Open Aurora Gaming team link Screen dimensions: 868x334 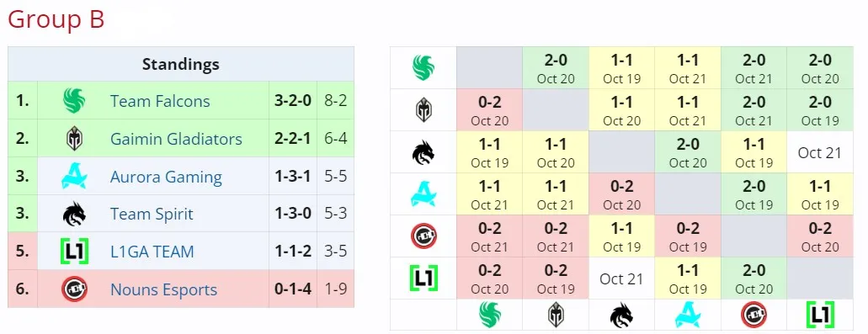point(166,177)
